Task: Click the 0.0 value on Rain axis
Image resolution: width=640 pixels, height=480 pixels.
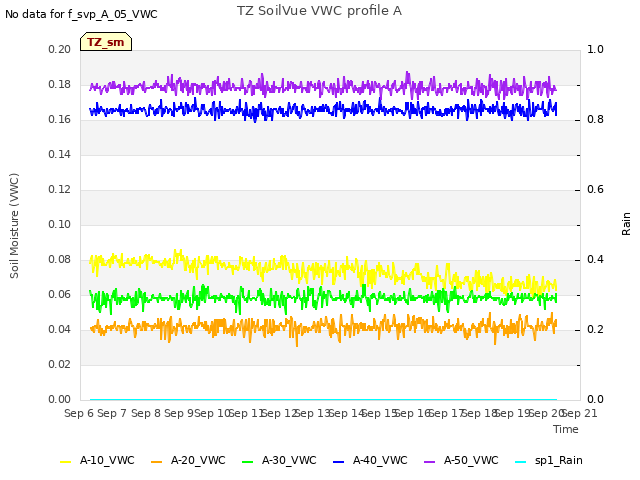Action: (595, 399)
